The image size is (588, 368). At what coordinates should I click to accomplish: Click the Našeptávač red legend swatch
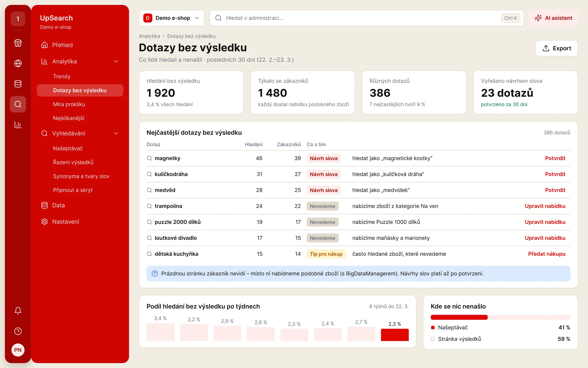pos(433,328)
